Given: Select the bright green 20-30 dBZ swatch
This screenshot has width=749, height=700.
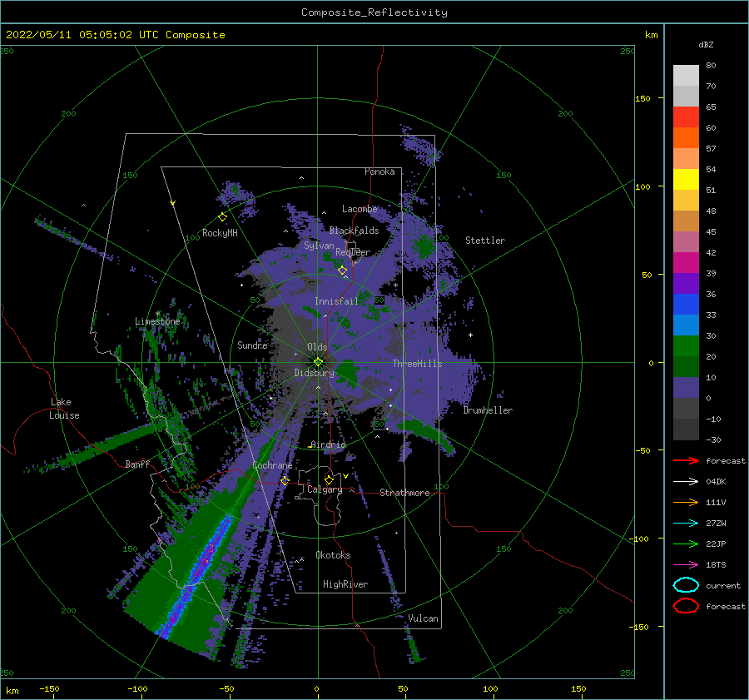Looking at the screenshot, I should click(x=686, y=346).
